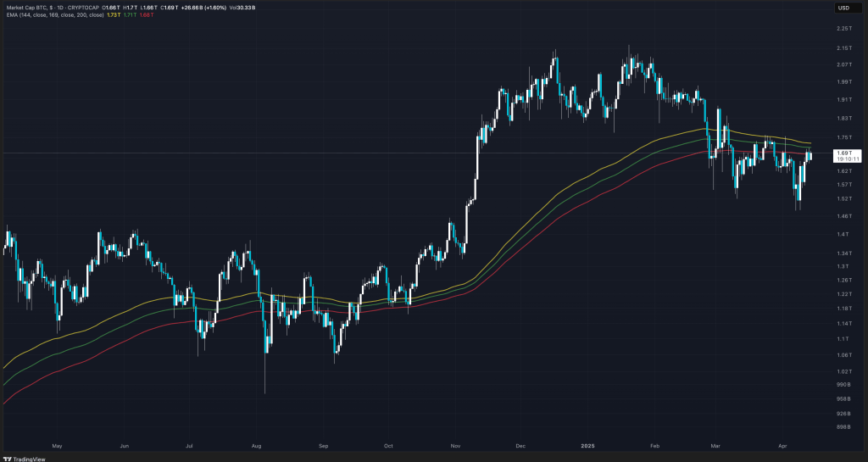868x462 pixels.
Task: Open the USD currency selector
Action: [x=843, y=8]
